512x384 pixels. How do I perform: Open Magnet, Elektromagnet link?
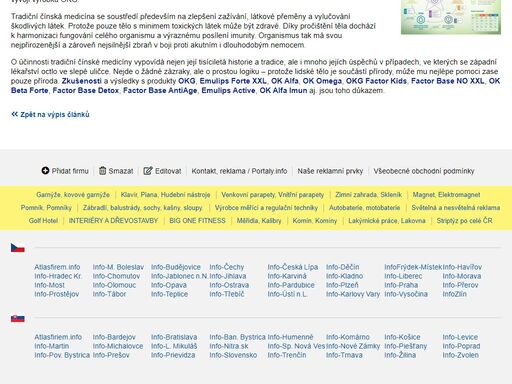[446, 195]
